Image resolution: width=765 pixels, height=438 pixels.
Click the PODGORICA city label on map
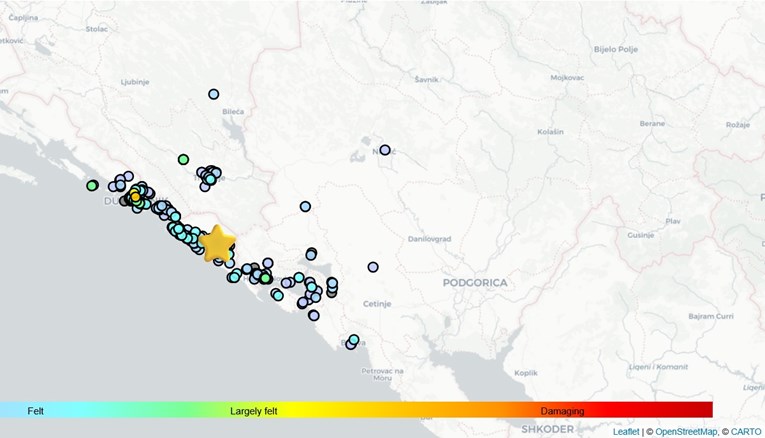click(x=475, y=283)
